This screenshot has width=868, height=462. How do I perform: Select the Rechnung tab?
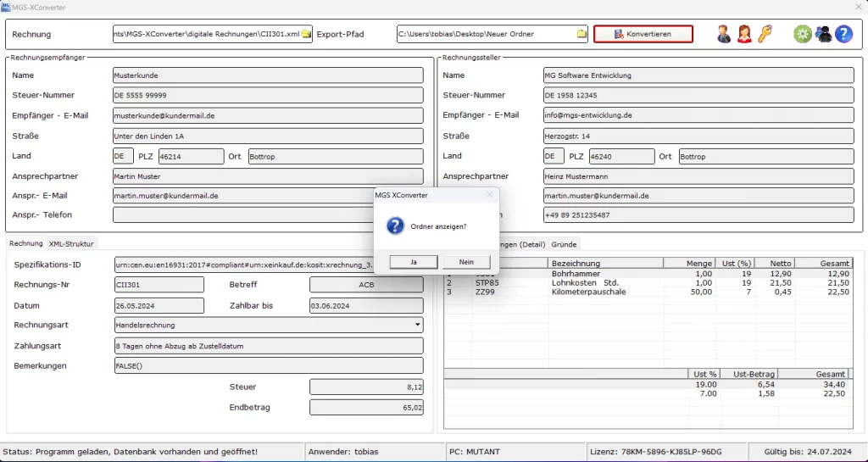pyautogui.click(x=26, y=244)
